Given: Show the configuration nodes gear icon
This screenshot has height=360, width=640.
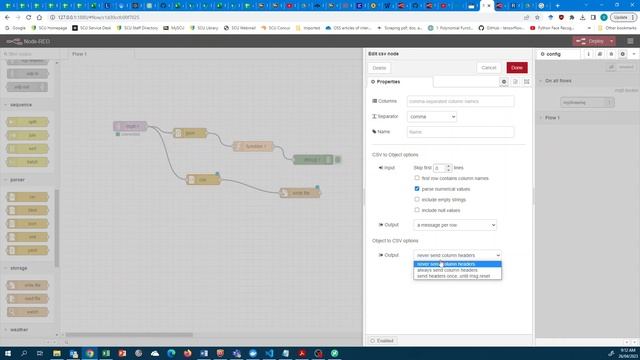Looking at the screenshot, I should click(622, 54).
